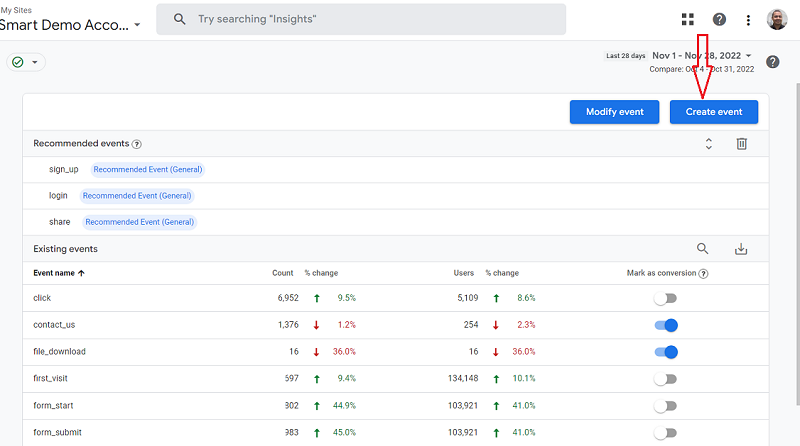Sort by Event name arrow

click(81, 273)
